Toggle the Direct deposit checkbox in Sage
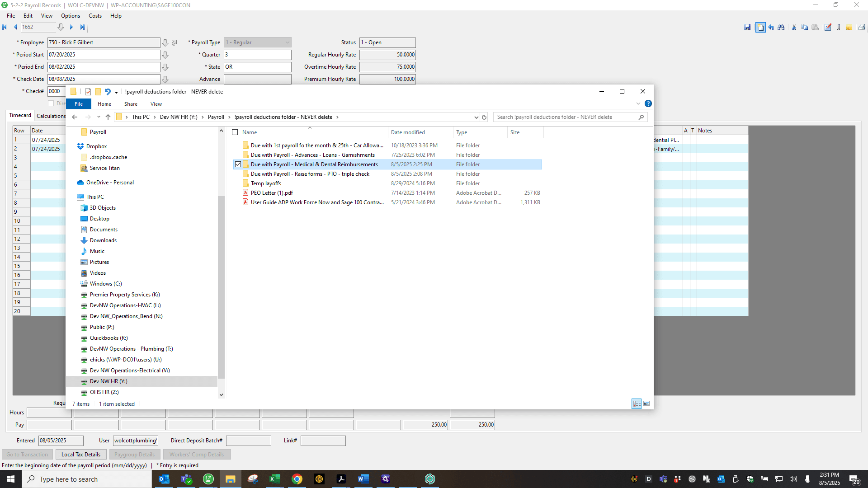The image size is (868, 488). [x=51, y=103]
